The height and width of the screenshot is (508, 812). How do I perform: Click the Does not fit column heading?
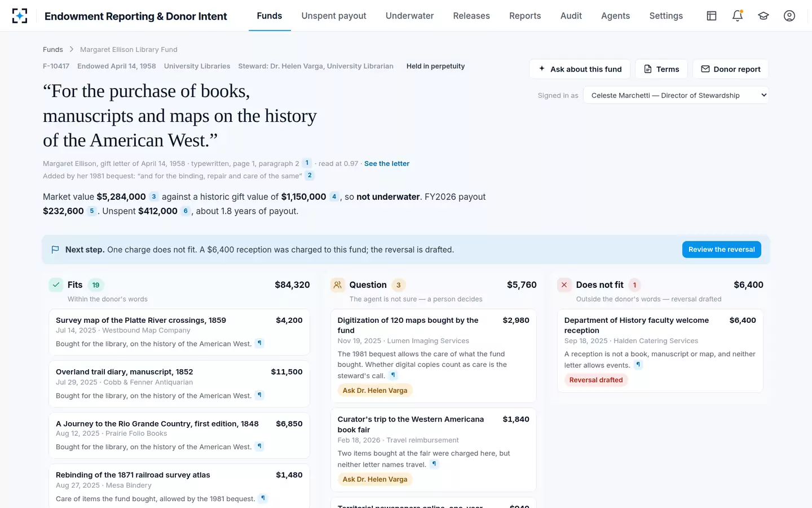pos(600,285)
